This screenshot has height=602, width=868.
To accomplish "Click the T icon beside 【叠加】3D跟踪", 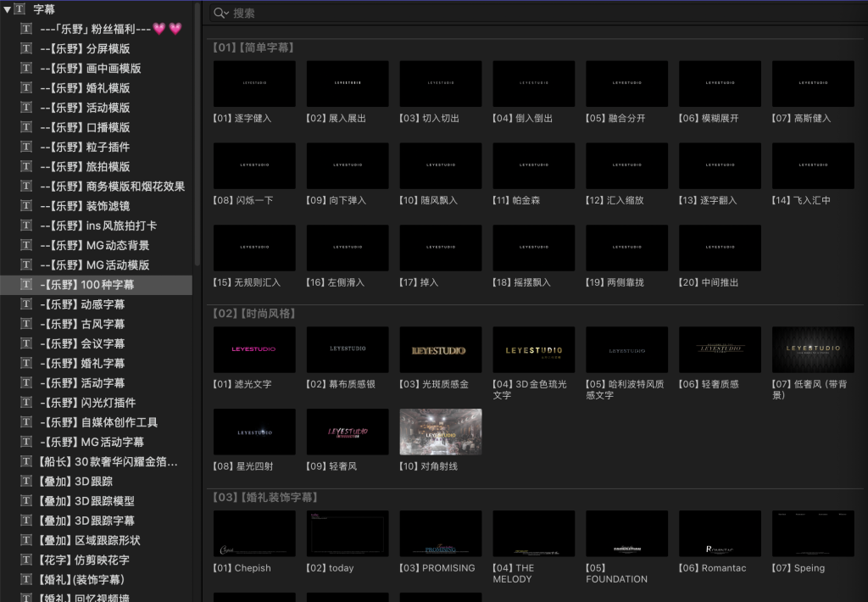I will coord(26,481).
